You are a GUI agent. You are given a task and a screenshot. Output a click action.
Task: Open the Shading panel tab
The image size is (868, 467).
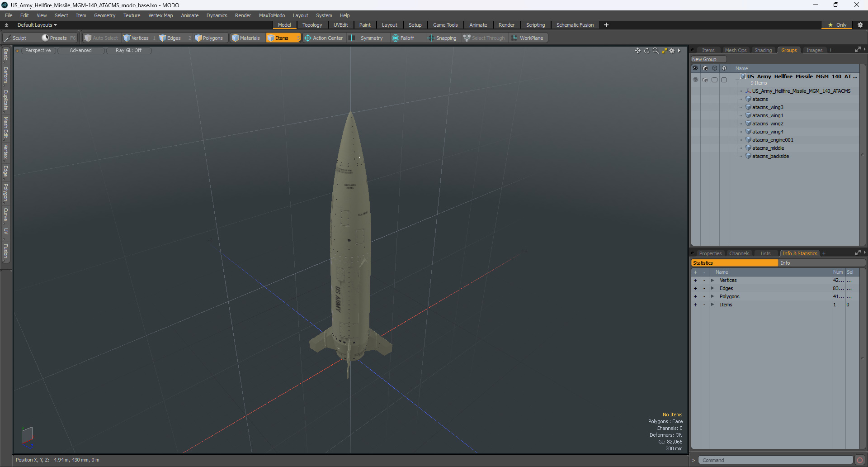[763, 50]
